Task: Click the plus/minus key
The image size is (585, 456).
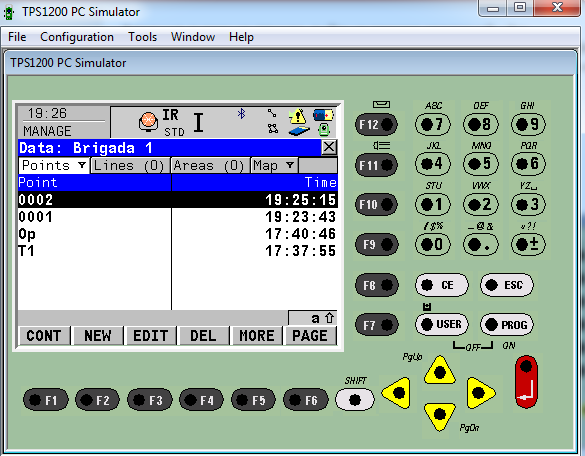Action: 528,244
